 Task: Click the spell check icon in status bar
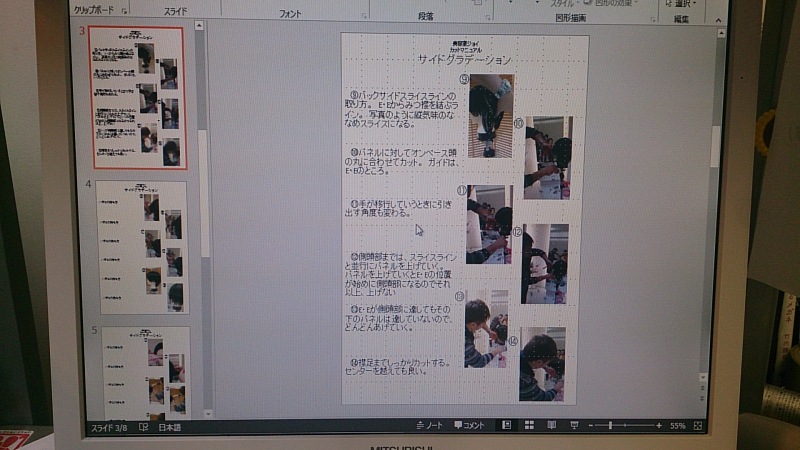tap(143, 427)
